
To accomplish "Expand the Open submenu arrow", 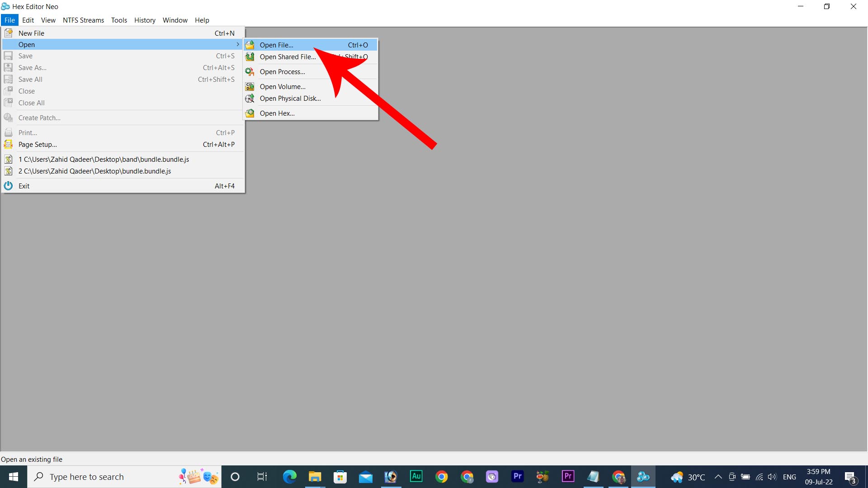I will (x=238, y=44).
